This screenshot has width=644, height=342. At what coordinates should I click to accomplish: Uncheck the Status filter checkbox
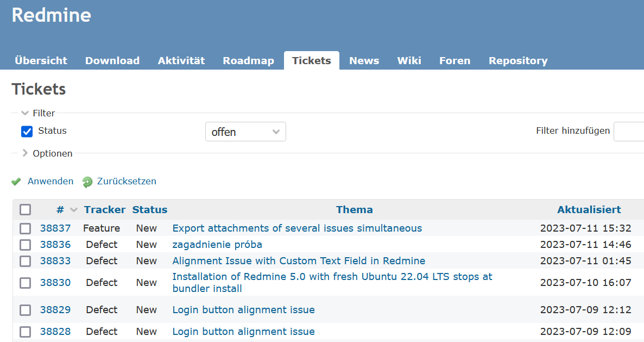[27, 132]
